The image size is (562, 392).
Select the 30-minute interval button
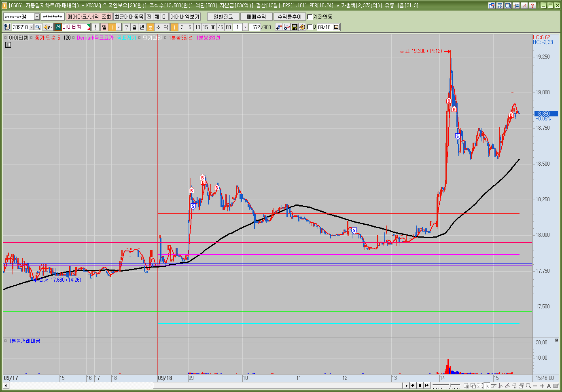pos(213,27)
